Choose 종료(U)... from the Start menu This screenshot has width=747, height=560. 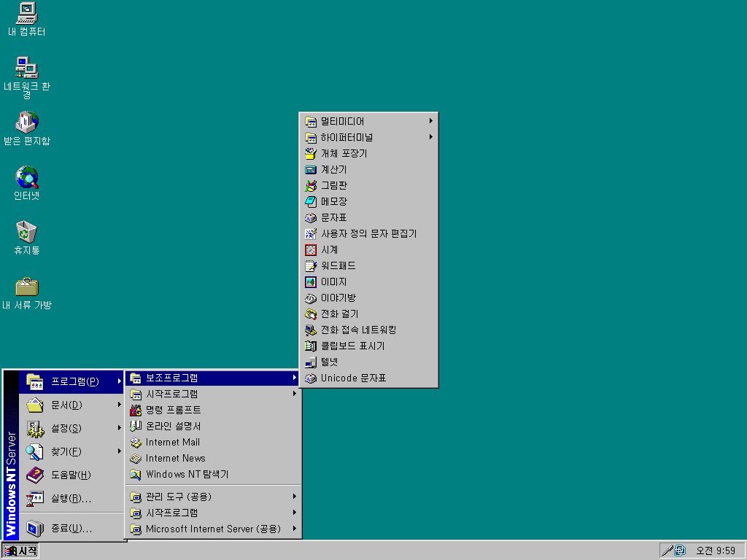click(71, 528)
